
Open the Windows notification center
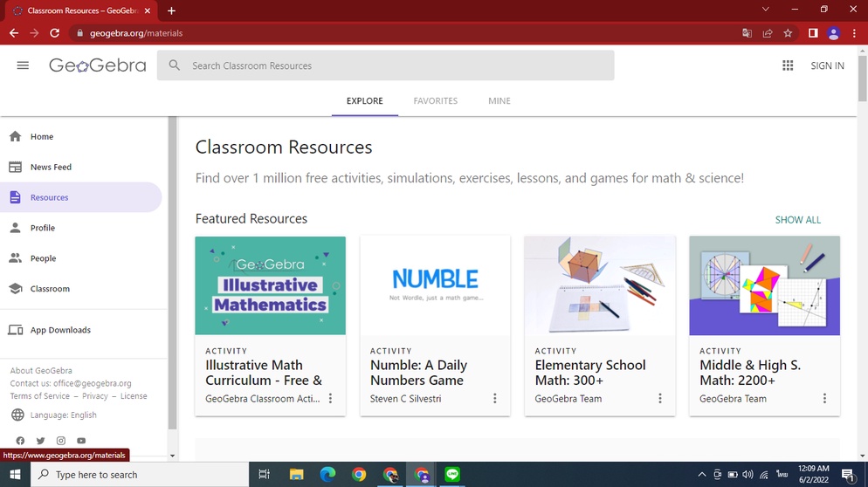pos(848,474)
